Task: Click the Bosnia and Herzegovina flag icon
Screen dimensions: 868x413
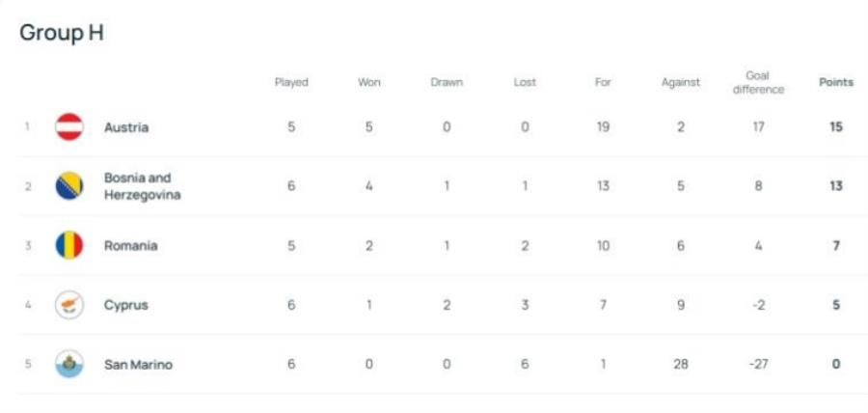Action: [69, 186]
